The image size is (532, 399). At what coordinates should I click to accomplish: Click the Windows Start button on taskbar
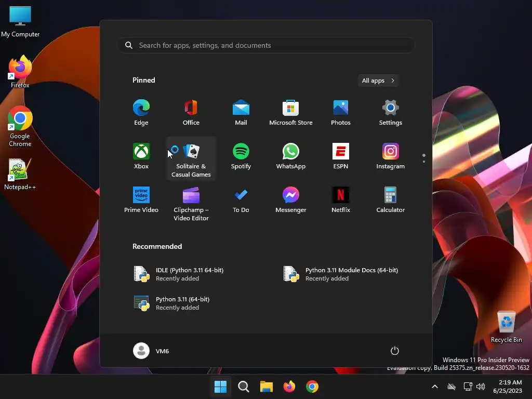220,387
